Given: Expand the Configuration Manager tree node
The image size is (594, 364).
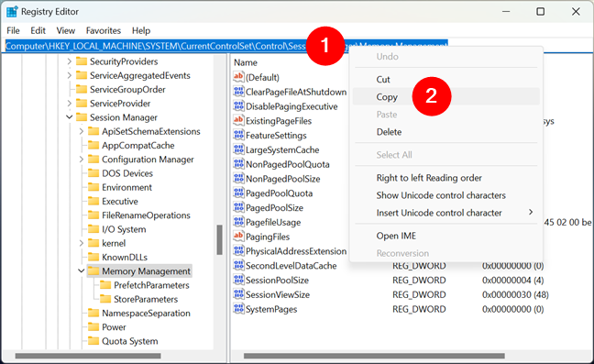Looking at the screenshot, I should click(81, 160).
